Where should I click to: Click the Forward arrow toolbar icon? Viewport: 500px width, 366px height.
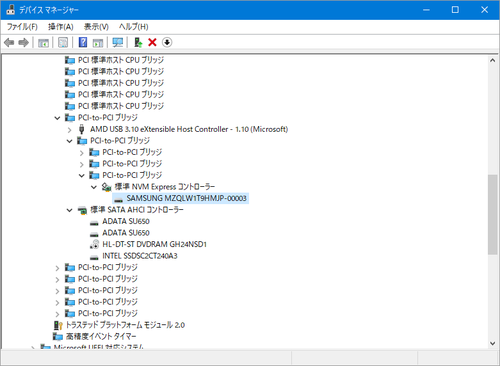(23, 42)
